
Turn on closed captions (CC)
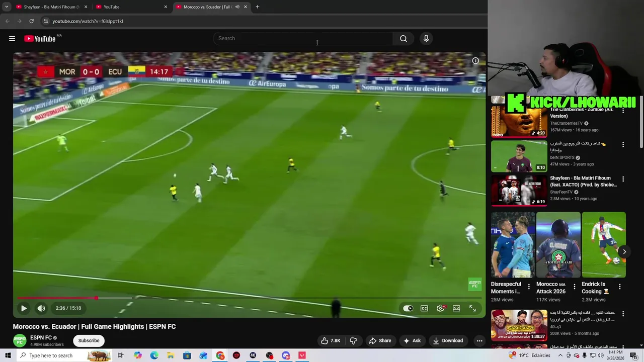coord(424,308)
